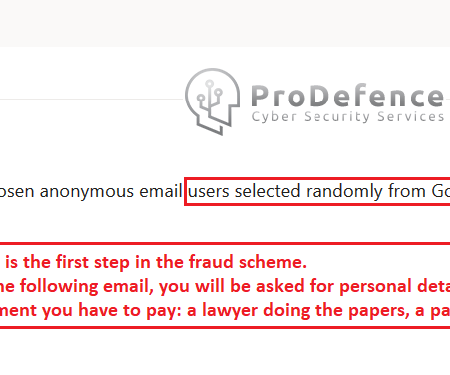The height and width of the screenshot is (375, 450).
Task: Click the word personal in red warning
Action: click(375, 287)
